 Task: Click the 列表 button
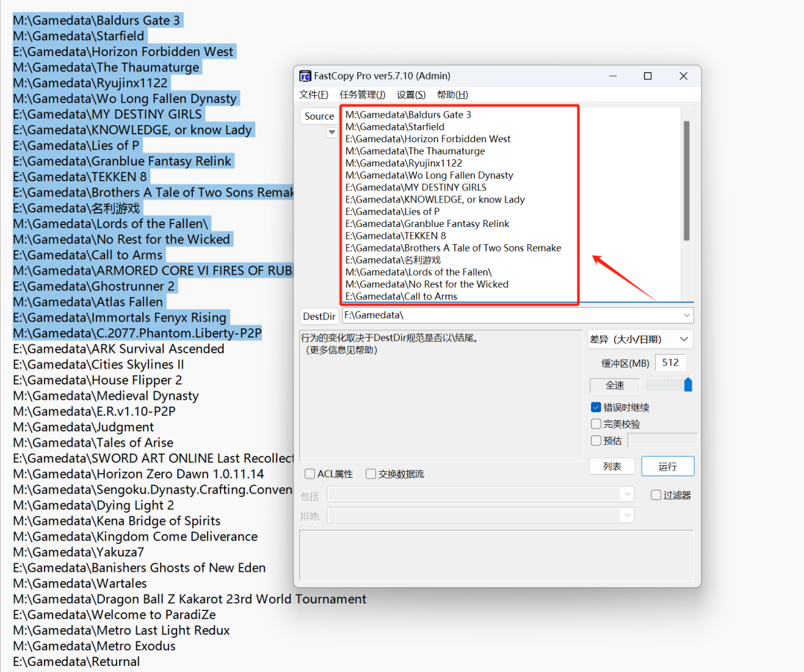(x=612, y=467)
